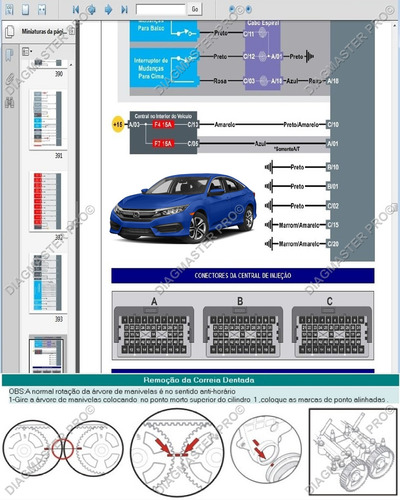Open the thumbnail options dropdown
The height and width of the screenshot is (500, 400).
(x=27, y=51)
